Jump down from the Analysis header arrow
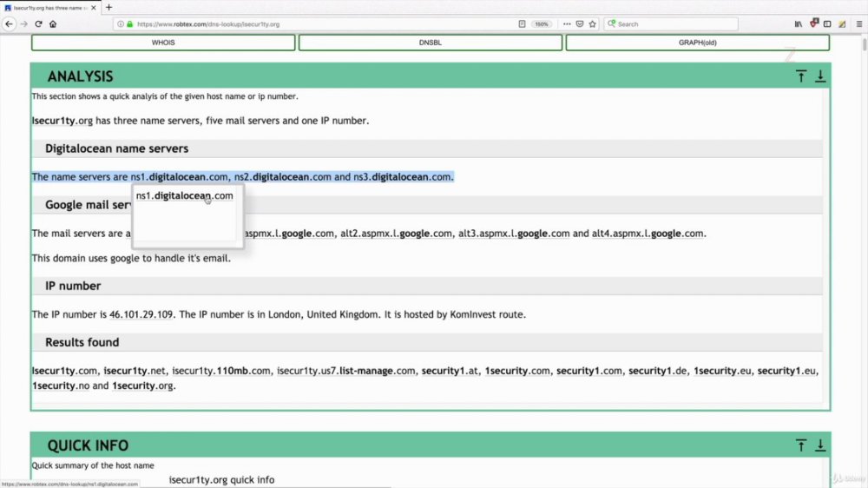 pyautogui.click(x=820, y=76)
